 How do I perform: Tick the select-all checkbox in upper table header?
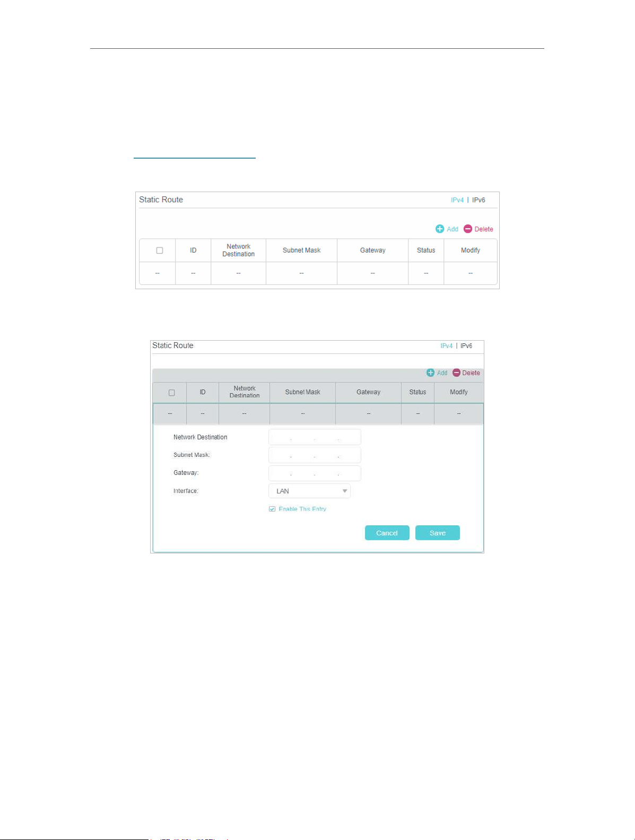point(159,250)
